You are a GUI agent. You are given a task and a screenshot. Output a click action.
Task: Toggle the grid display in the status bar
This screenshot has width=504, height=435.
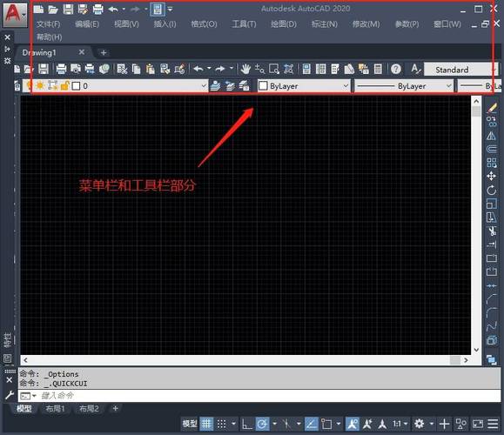coord(206,424)
